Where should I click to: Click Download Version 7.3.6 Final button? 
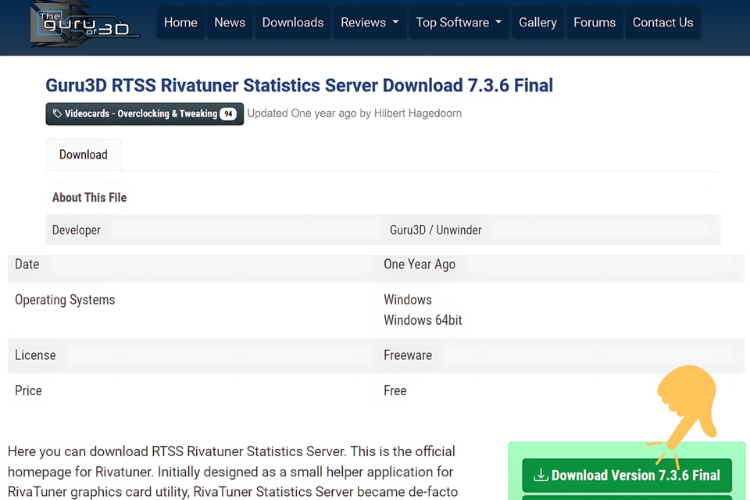tap(627, 475)
